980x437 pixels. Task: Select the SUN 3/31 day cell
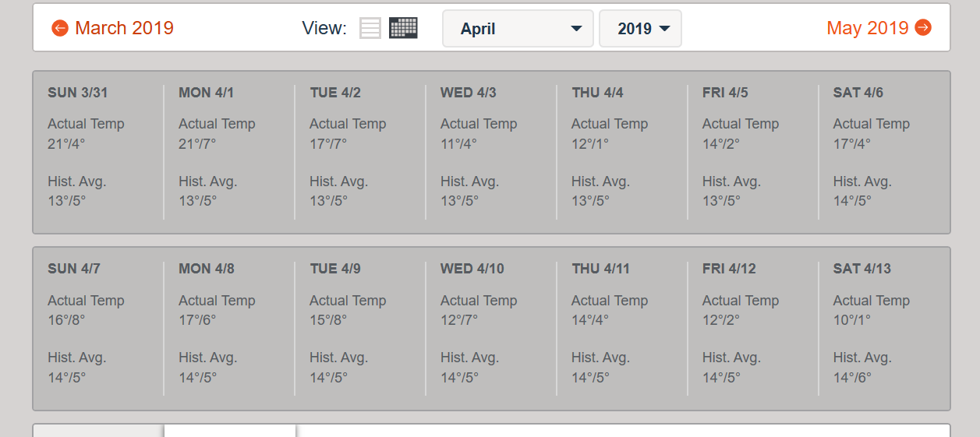coord(98,152)
